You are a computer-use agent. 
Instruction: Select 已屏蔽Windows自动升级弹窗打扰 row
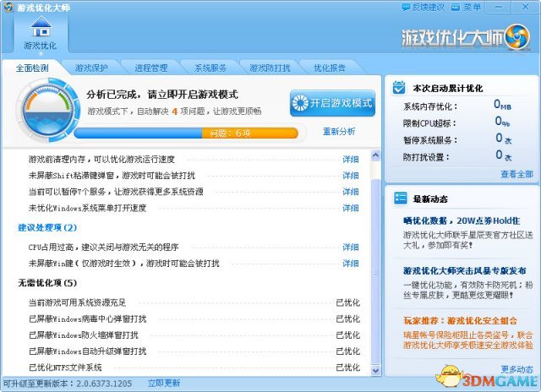(194, 351)
